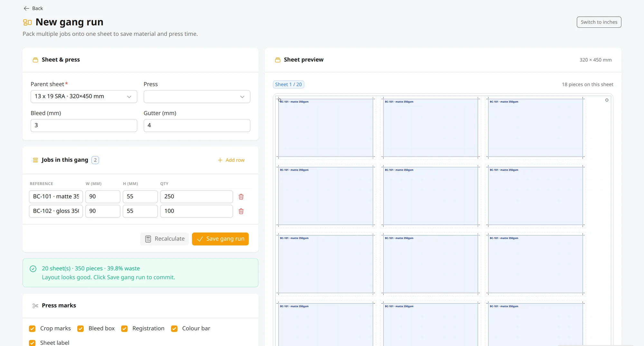
Task: Click the REFERENCE column header
Action: click(41, 184)
